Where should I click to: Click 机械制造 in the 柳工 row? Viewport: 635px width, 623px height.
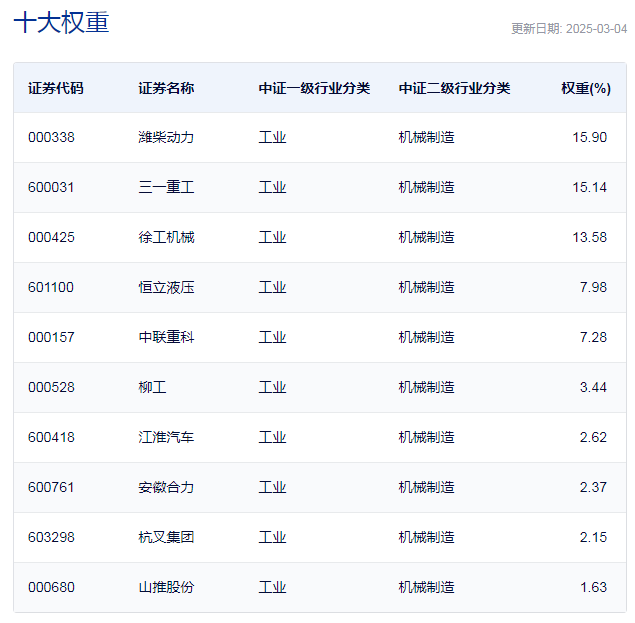click(426, 388)
